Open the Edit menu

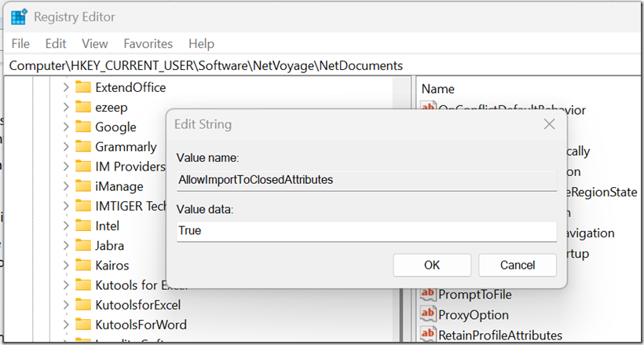56,43
